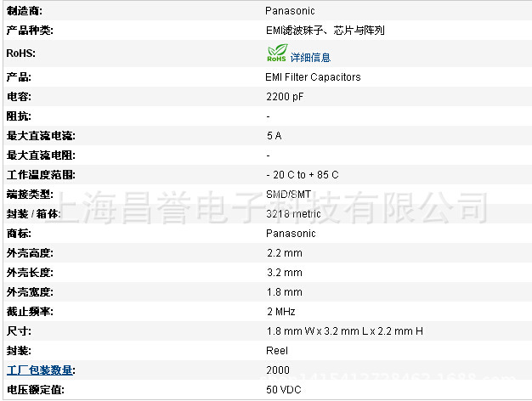This screenshot has height=401, width=532.
Task: Click the green RoHS leaf icon
Action: (x=277, y=54)
